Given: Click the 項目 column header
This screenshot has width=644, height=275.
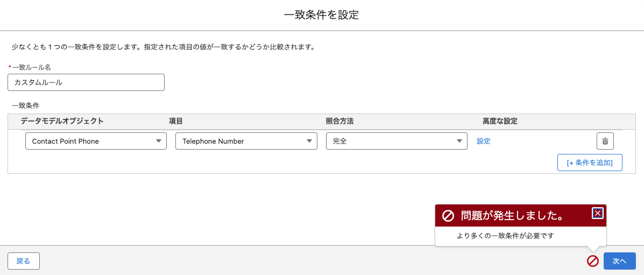Looking at the screenshot, I should 175,121.
